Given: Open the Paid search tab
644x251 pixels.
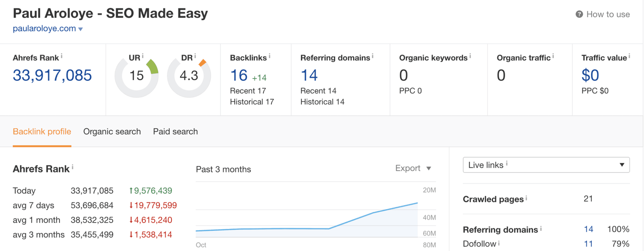Looking at the screenshot, I should tap(175, 132).
